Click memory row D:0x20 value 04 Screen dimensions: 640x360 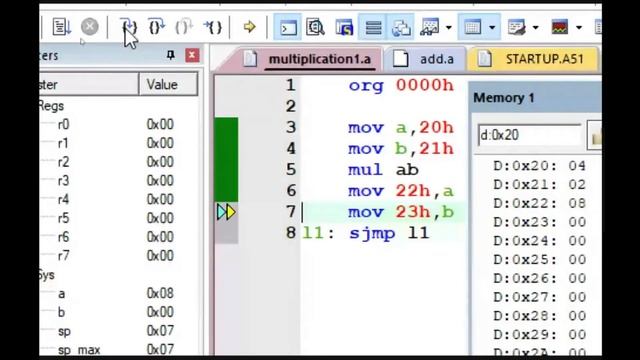pos(577,166)
